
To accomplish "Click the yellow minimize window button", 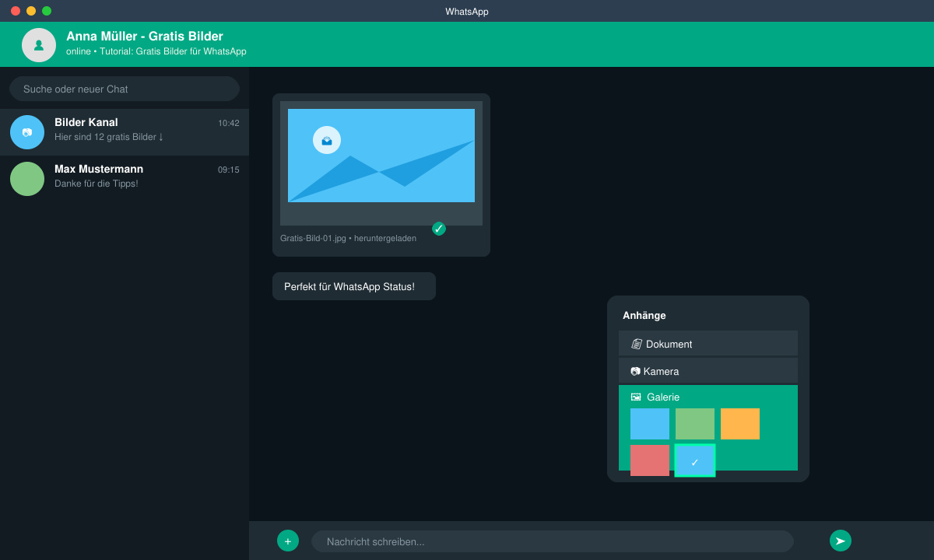I will pos(31,11).
